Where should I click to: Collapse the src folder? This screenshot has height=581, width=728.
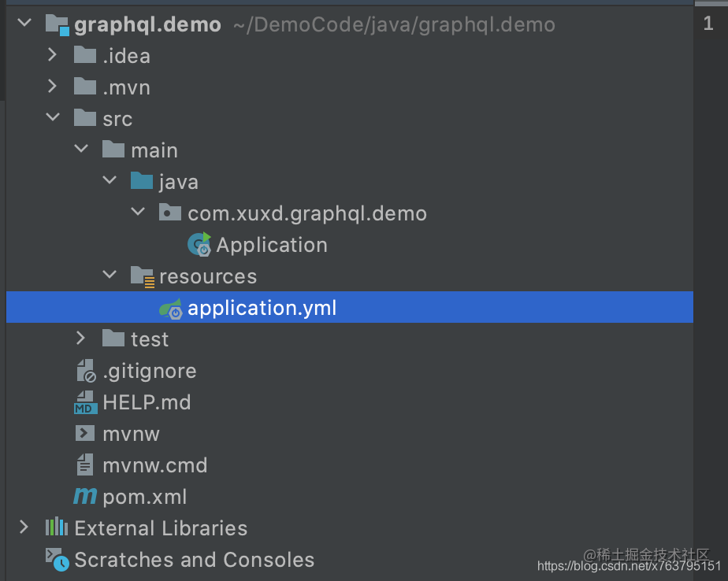(x=52, y=117)
